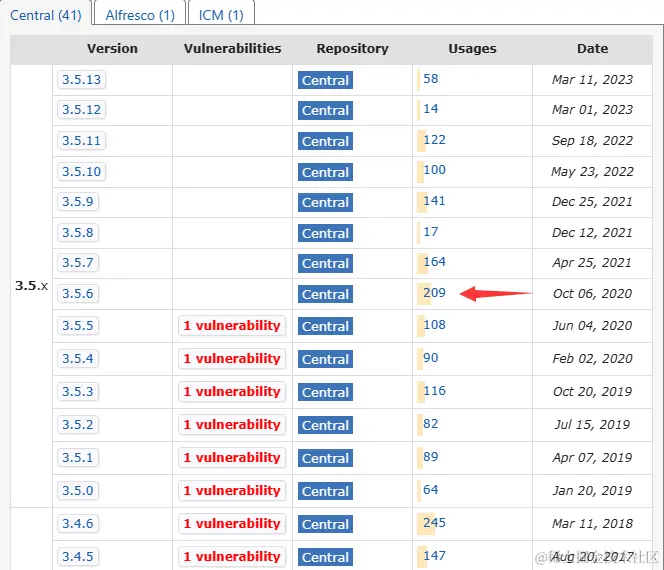Image resolution: width=664 pixels, height=570 pixels.
Task: Open the 164 usages link for 3.5.7
Action: pos(434,262)
